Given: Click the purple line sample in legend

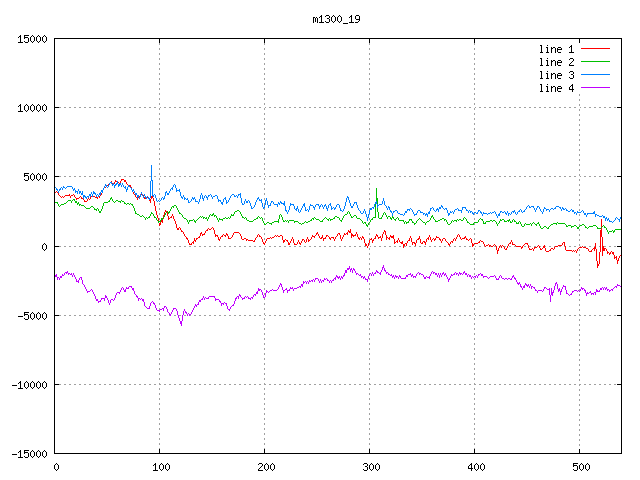Looking at the screenshot, I should pos(595,88).
